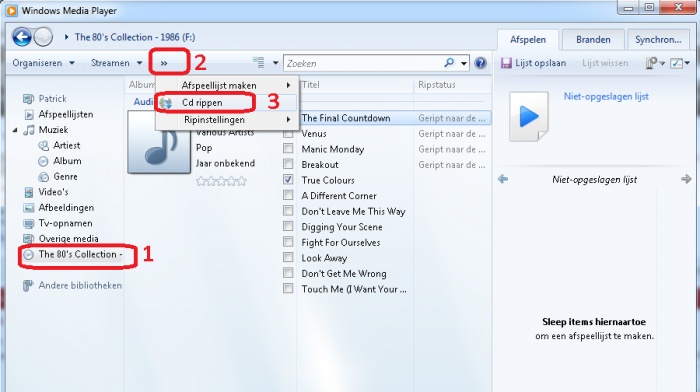This screenshot has height=392, width=700.
Task: Tick the checkbox for Digging Your Scene
Action: 288,226
